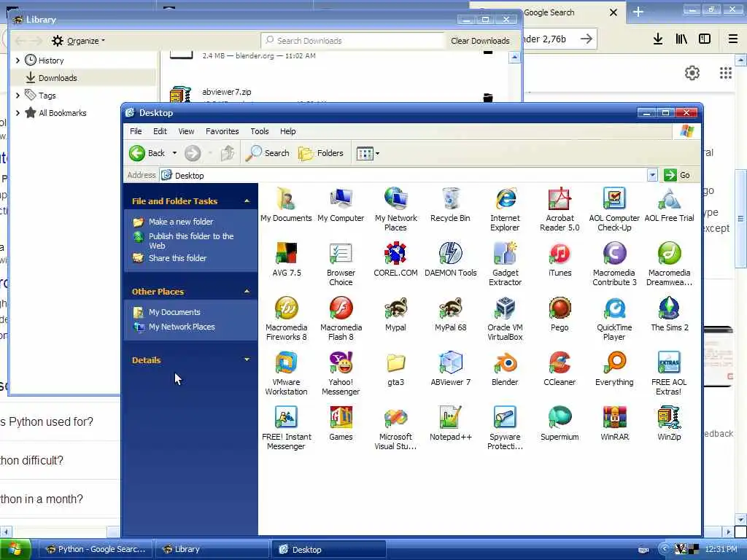Click the Search toolbar button
The height and width of the screenshot is (560, 747).
268,153
